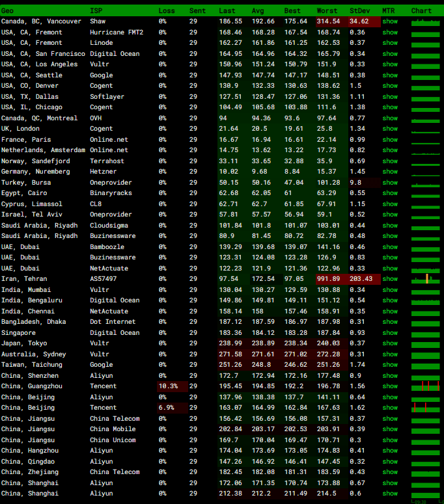The image size is (444, 504).
Task: Select ISP cell Binaryracks
Action: pyautogui.click(x=111, y=193)
